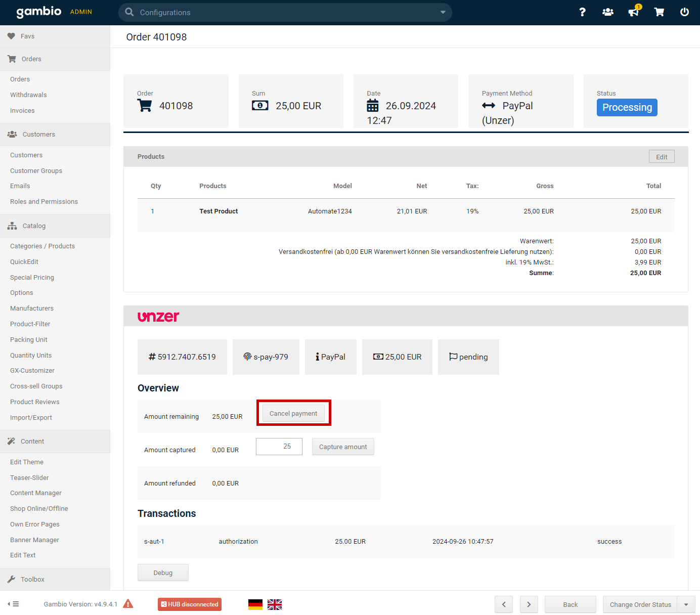Click the order cart icon beside 401098
This screenshot has height=615, width=700.
(144, 106)
